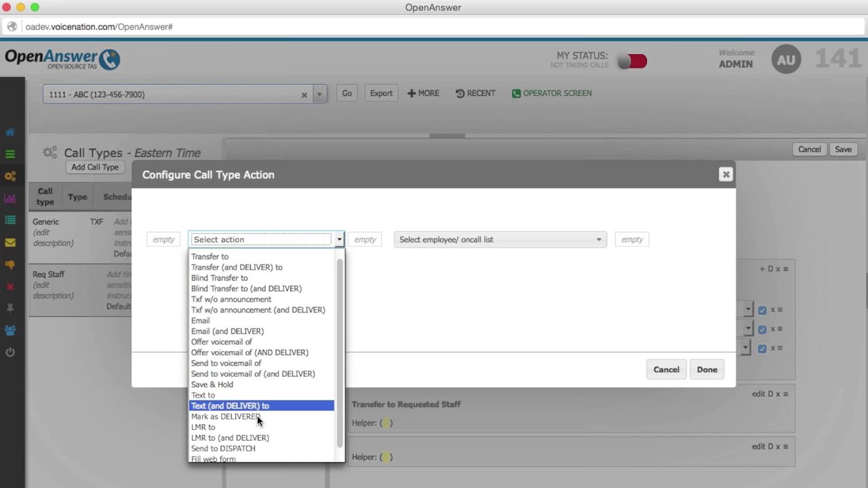Open Select employee/ oncall list dropdown
Image resolution: width=868 pixels, height=488 pixels.
point(500,239)
